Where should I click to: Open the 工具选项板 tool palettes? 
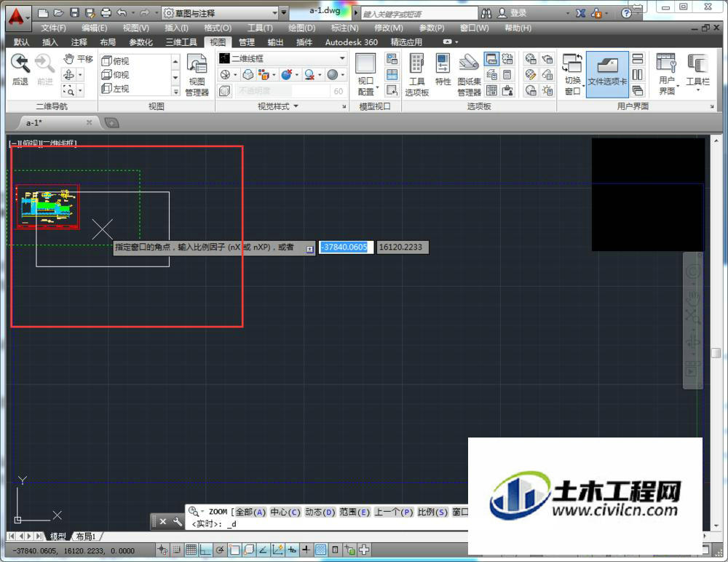416,74
